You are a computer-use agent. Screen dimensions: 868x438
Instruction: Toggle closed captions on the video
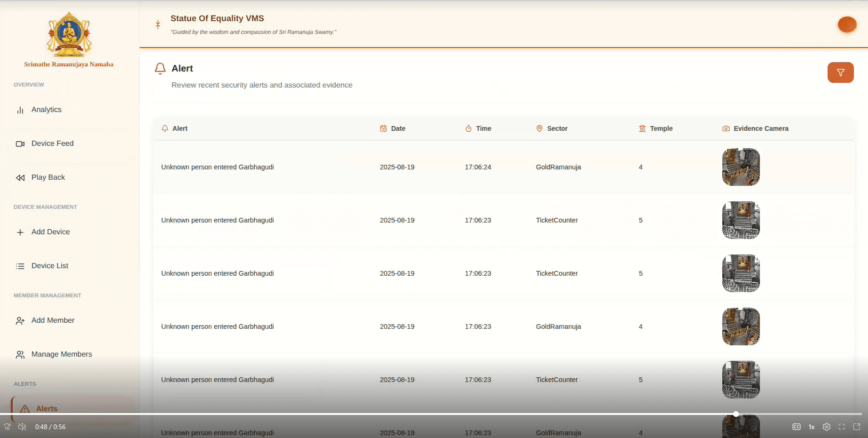(x=796, y=427)
